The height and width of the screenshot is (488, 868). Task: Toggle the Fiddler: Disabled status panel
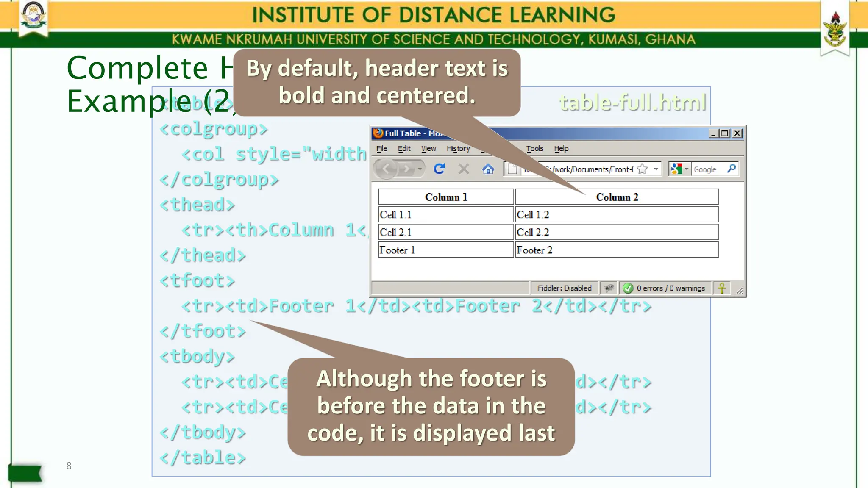click(x=564, y=288)
